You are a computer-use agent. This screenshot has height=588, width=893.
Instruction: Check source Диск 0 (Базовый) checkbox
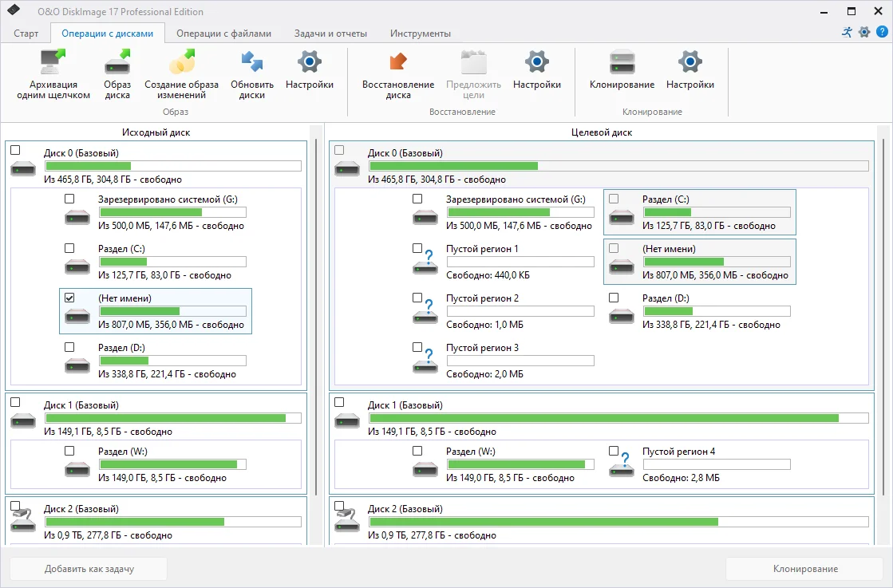tap(15, 150)
